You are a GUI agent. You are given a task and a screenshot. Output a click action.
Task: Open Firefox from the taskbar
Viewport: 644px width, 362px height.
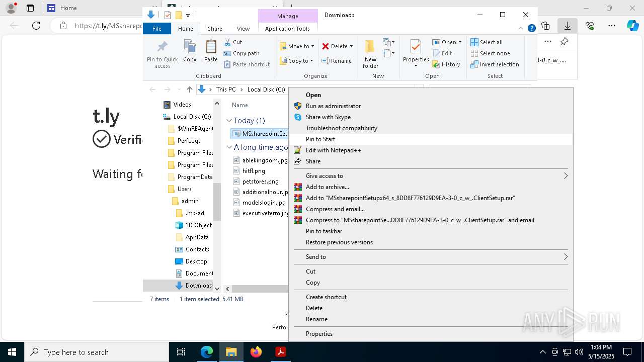(256, 352)
